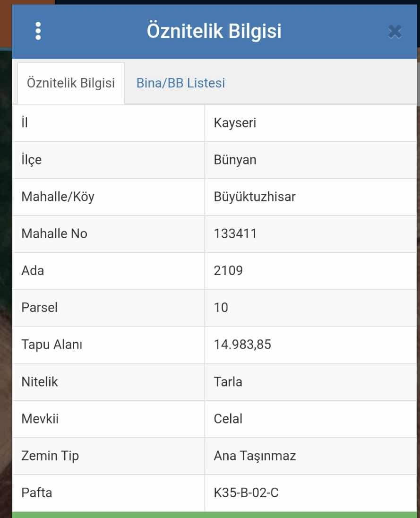420x518 pixels.
Task: Click Mahalle No value 133411
Action: pos(235,234)
